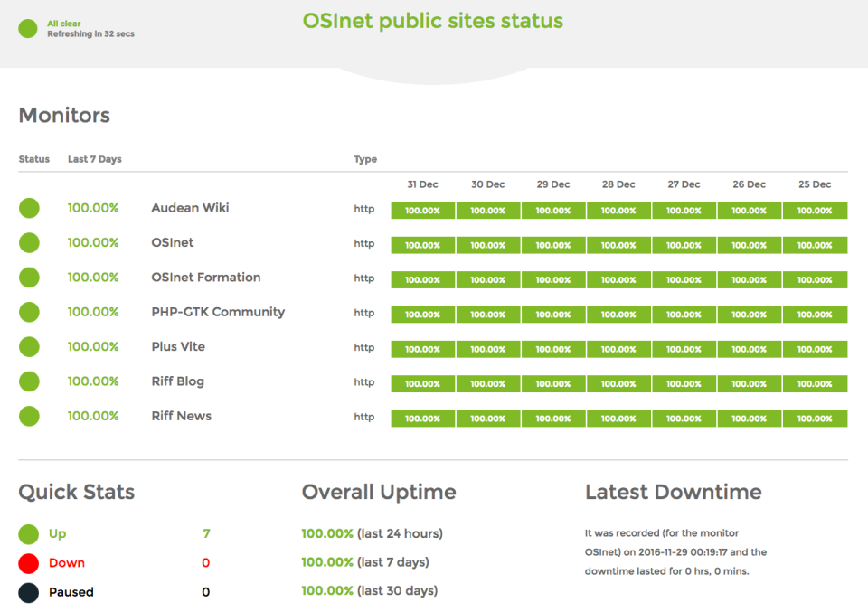Click Riff News's 30 Dec uptime bar
The image size is (868, 612).
point(487,419)
